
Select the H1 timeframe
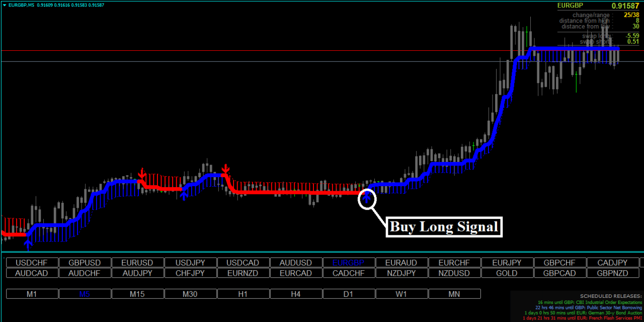244,294
